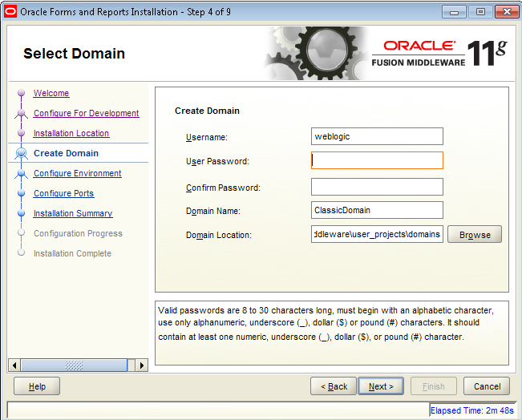
Task: Proceed with the Next button
Action: click(381, 386)
